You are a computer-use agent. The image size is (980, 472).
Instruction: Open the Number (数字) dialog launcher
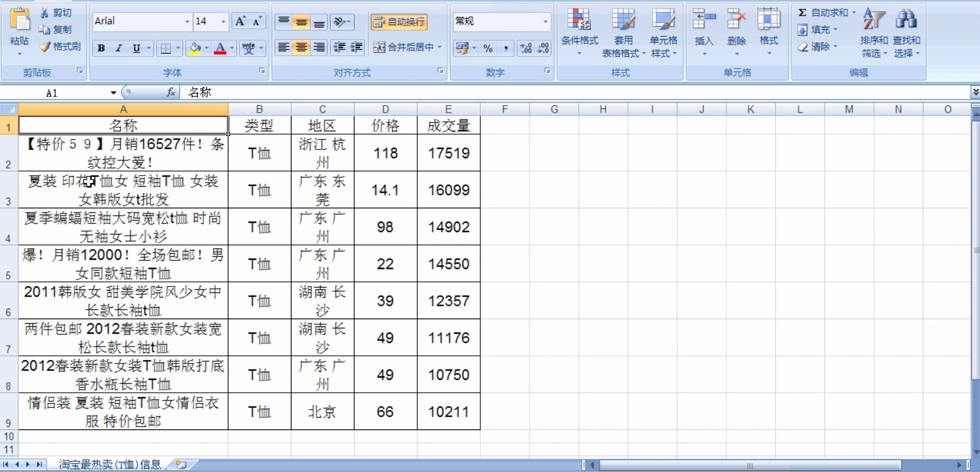[x=547, y=71]
